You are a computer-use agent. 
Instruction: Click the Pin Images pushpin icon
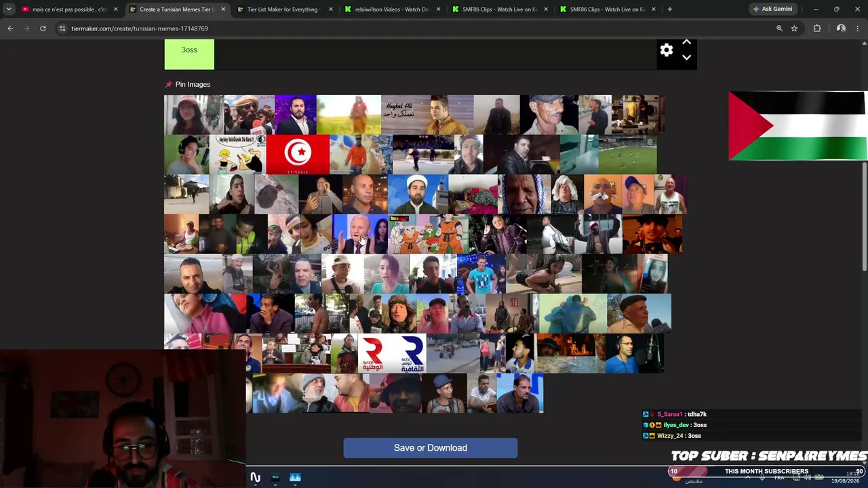tap(169, 84)
